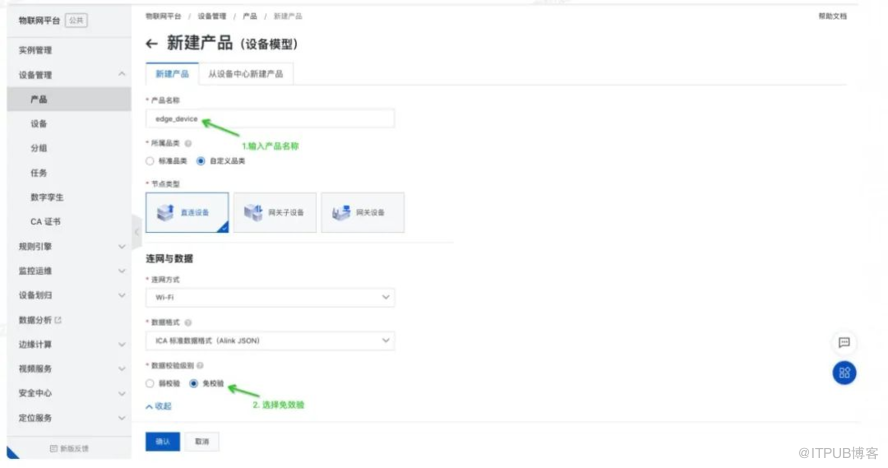Open the 数据格式 Alink JSON dropdown
Image resolution: width=888 pixels, height=468 pixels.
[270, 341]
